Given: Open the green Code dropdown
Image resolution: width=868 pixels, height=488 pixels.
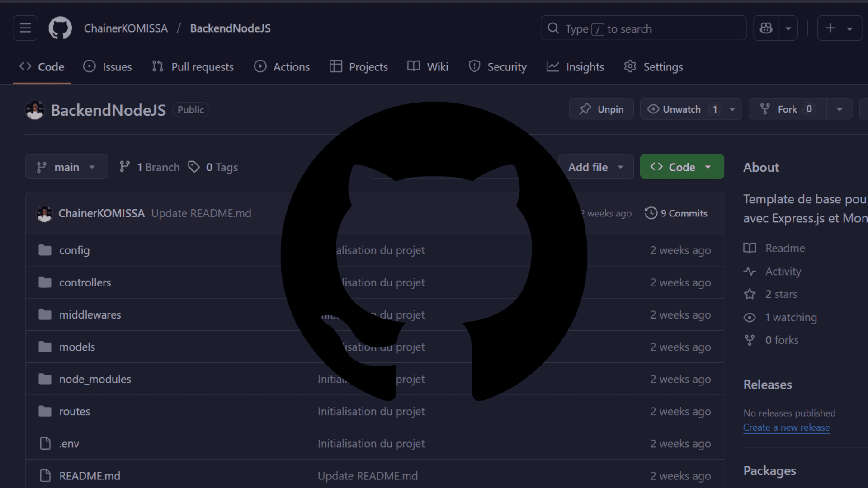Looking at the screenshot, I should [682, 167].
